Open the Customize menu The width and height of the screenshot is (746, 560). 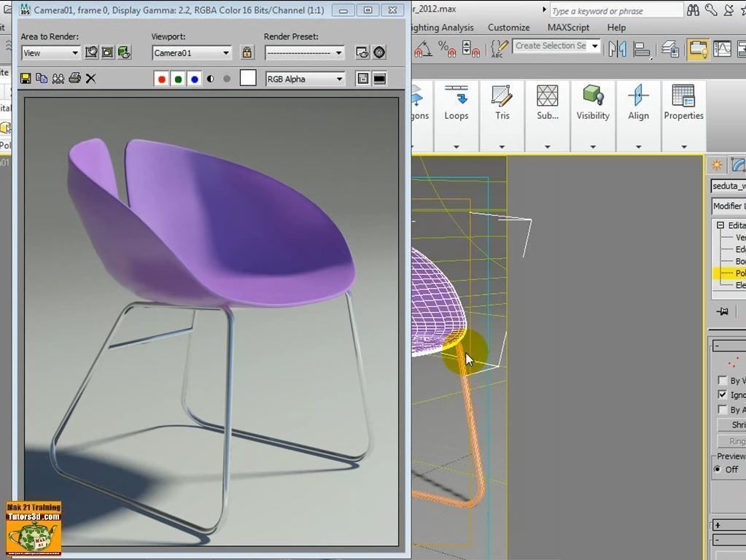[x=508, y=28]
